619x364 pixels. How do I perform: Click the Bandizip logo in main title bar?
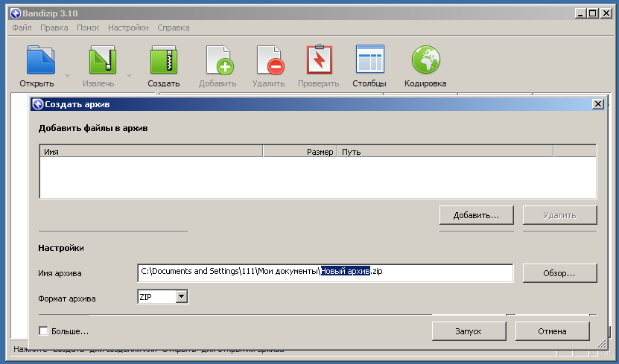(x=16, y=13)
